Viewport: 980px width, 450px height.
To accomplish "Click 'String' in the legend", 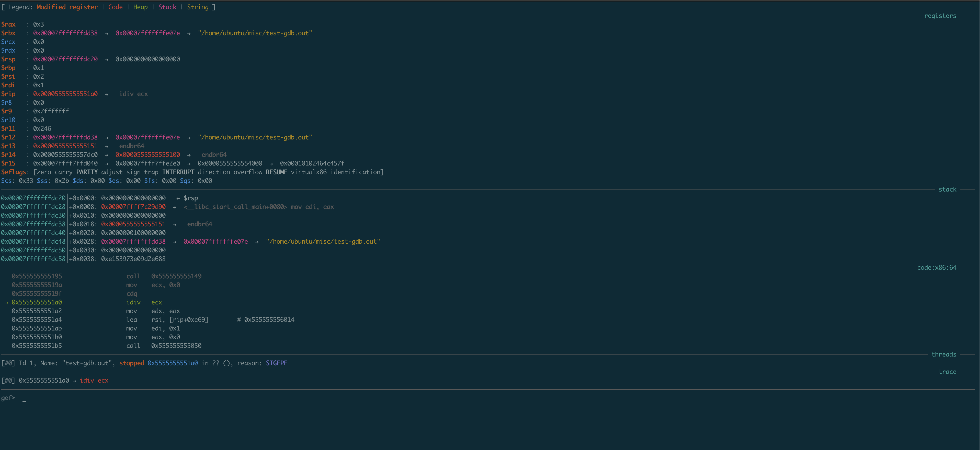I will click(198, 7).
